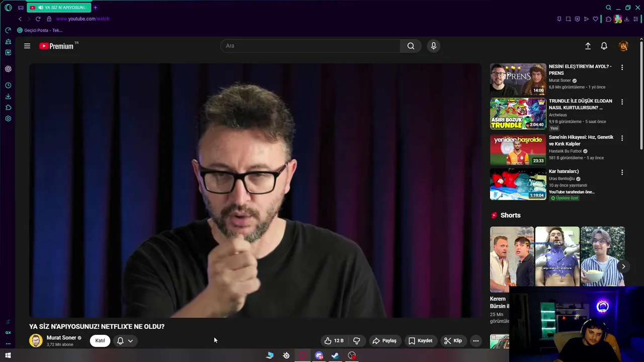Join the channel with Katıl button

point(100,340)
